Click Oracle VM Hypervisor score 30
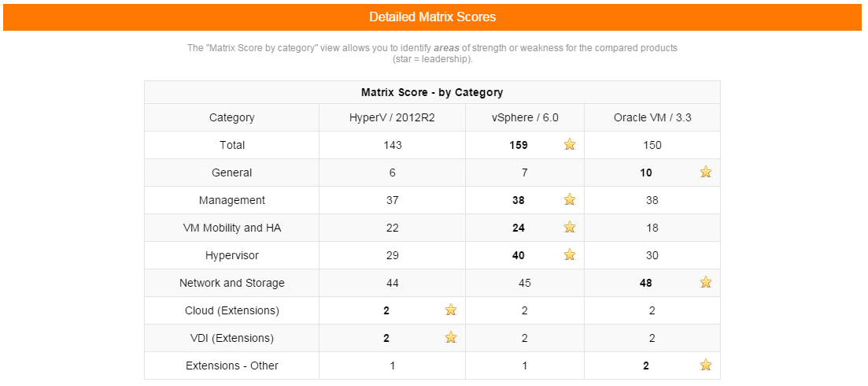The image size is (868, 386). (652, 255)
